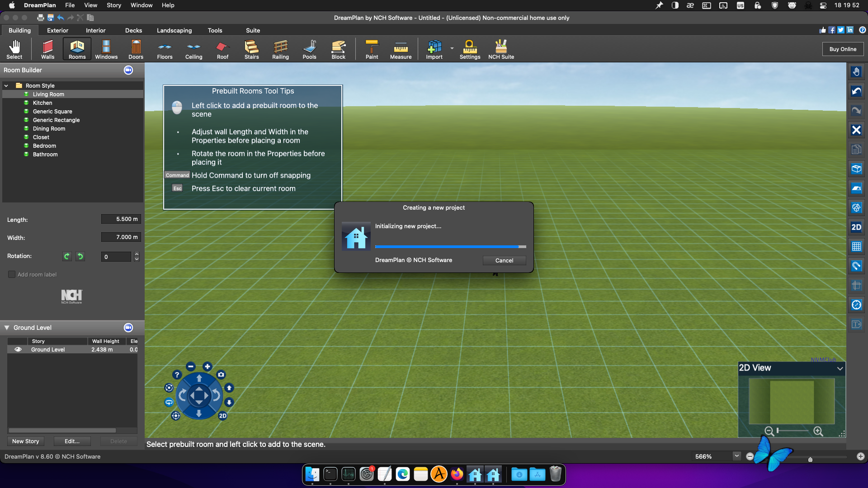Toggle the grid icon in right sidebar
This screenshot has height=488, width=868.
coord(856,246)
